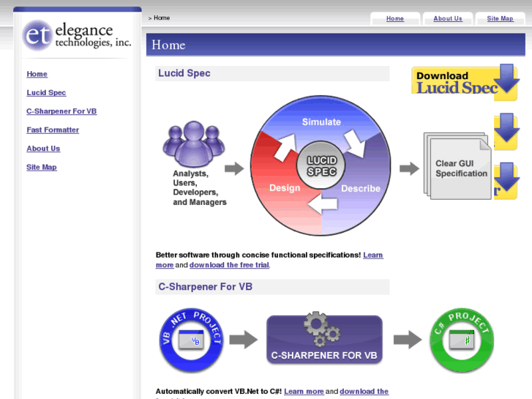Click the gray arrow before the specification document
This screenshot has width=532, height=399.
coord(409,168)
